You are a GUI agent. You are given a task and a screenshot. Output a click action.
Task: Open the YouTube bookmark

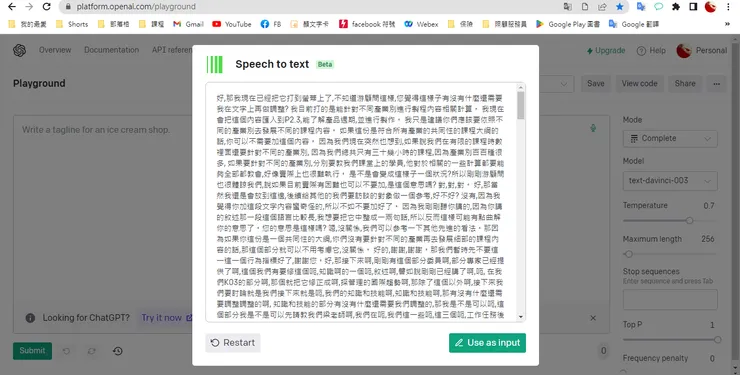(x=232, y=24)
